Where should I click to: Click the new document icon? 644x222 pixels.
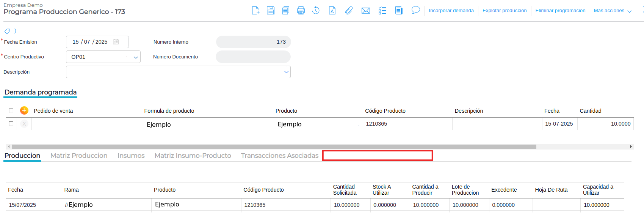(255, 11)
